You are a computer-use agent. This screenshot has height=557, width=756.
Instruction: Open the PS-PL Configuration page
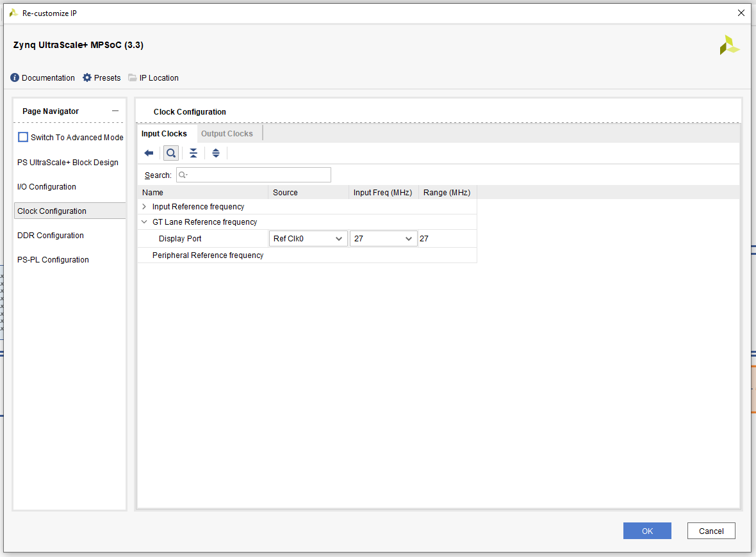coord(53,260)
